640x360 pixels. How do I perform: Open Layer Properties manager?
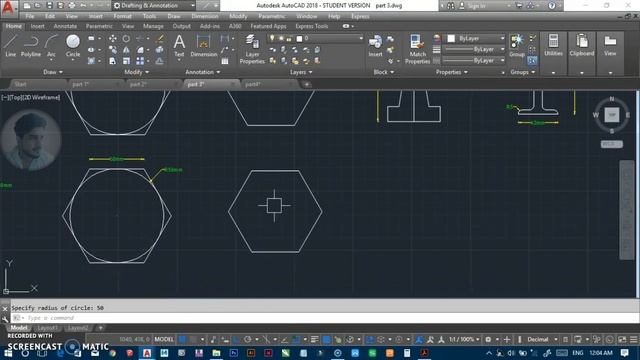tap(252, 49)
